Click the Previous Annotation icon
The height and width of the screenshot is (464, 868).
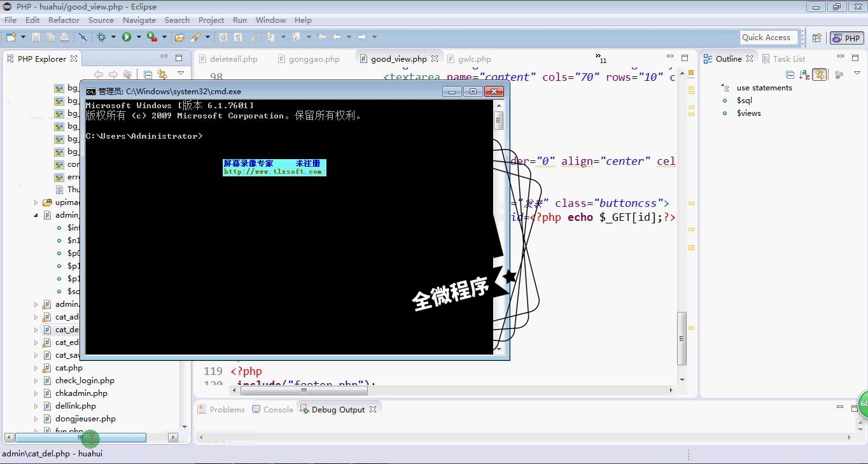point(296,38)
